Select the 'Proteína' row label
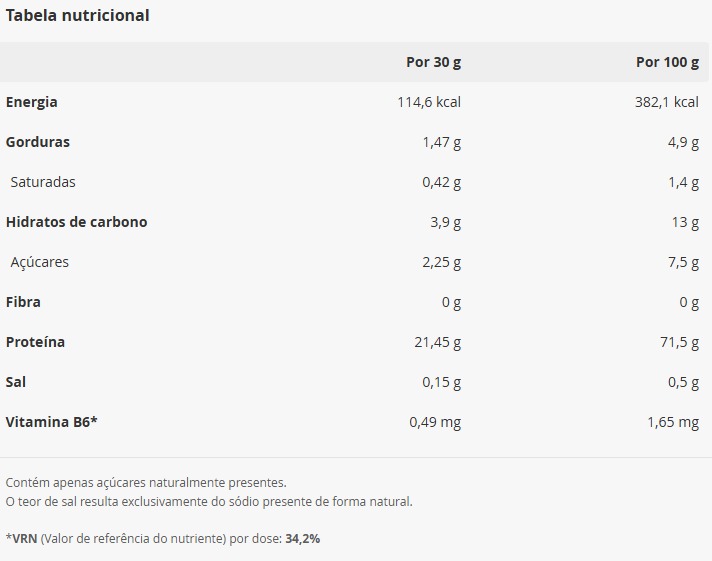Image resolution: width=712 pixels, height=561 pixels. [x=36, y=342]
